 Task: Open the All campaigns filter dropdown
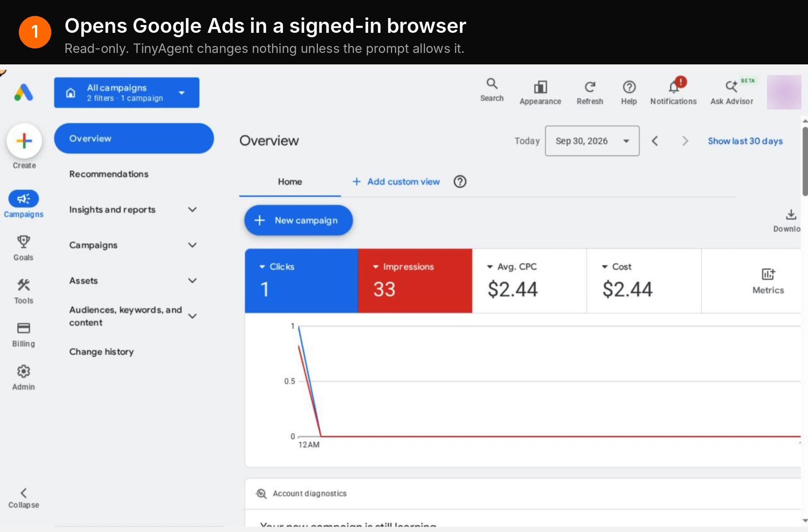tap(127, 93)
